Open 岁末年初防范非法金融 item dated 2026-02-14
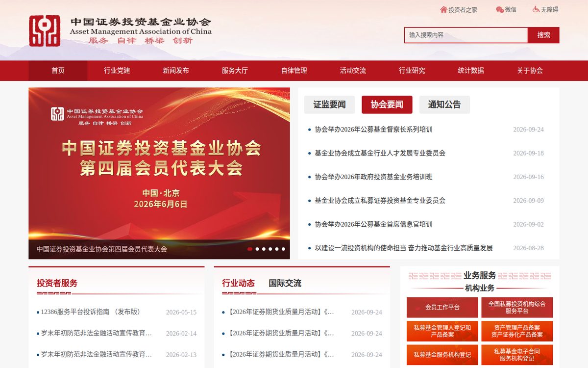Screen dimensions: 588x368 pos(97,333)
